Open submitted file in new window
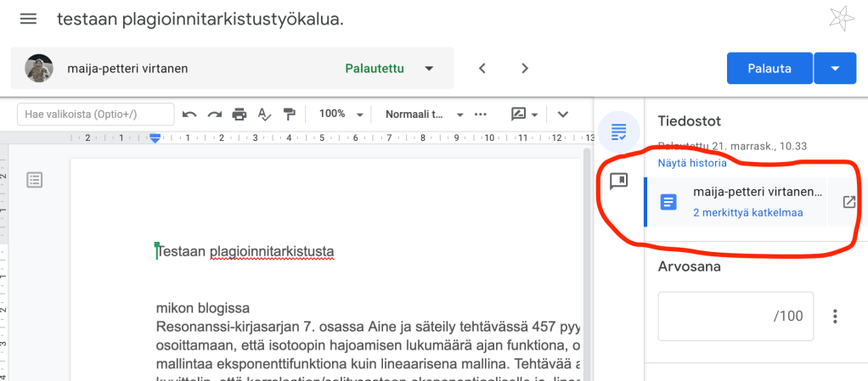The width and height of the screenshot is (868, 381). tap(848, 202)
